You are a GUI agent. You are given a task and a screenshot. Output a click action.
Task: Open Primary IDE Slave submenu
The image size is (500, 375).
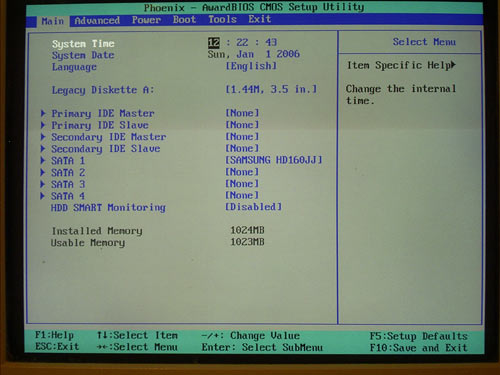(x=100, y=125)
